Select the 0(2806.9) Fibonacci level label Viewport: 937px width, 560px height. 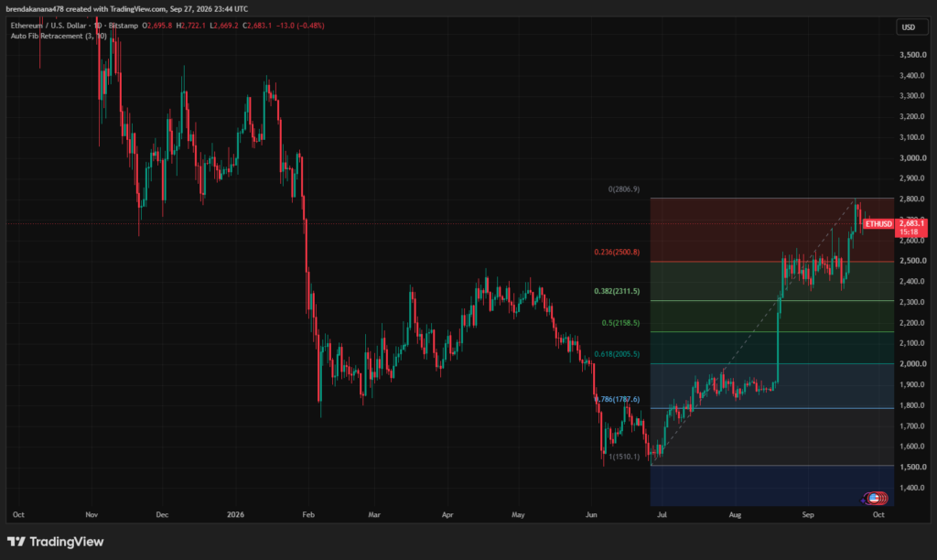point(624,189)
